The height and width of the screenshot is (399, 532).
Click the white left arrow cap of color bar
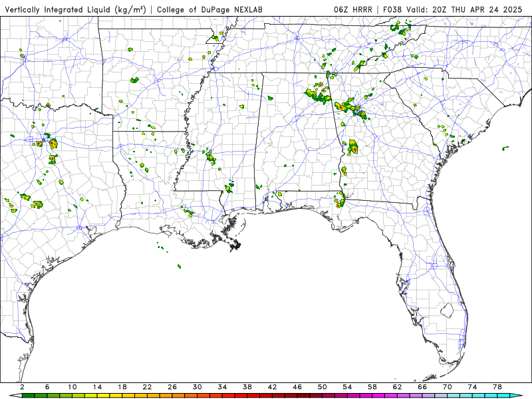click(15, 396)
